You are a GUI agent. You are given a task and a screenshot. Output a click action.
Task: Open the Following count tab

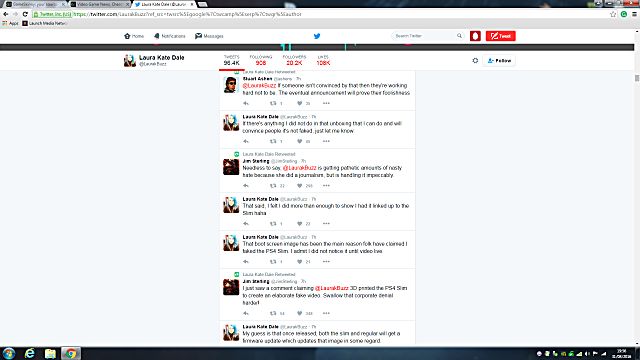click(261, 60)
